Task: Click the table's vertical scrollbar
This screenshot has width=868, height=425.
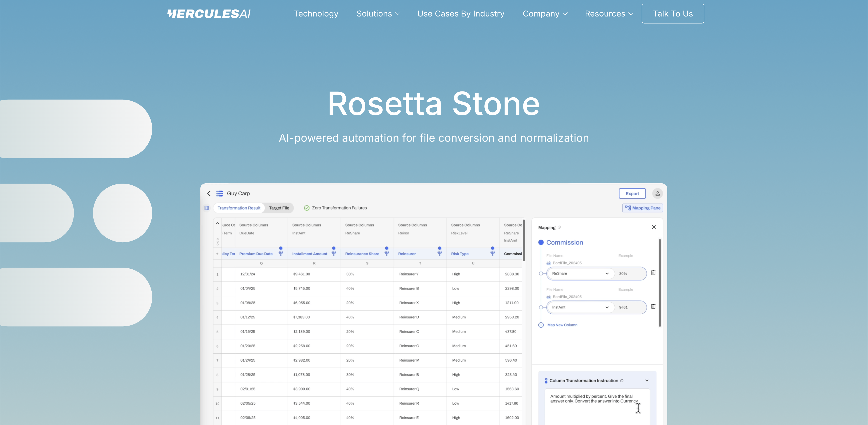Action: 524,240
